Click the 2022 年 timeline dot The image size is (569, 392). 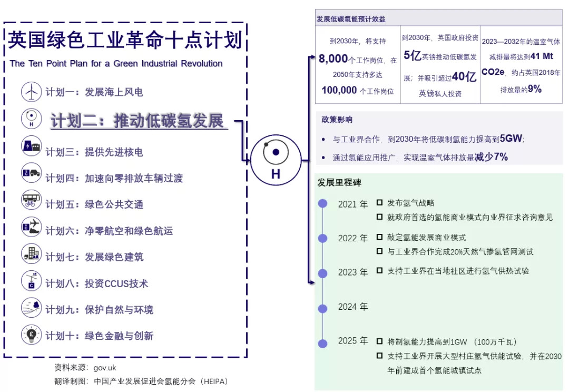(322, 238)
